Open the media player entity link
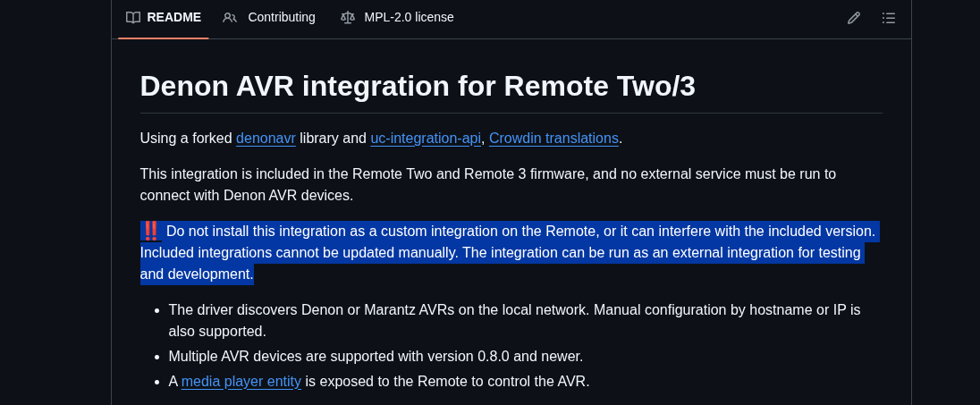This screenshot has width=980, height=405. tap(241, 382)
